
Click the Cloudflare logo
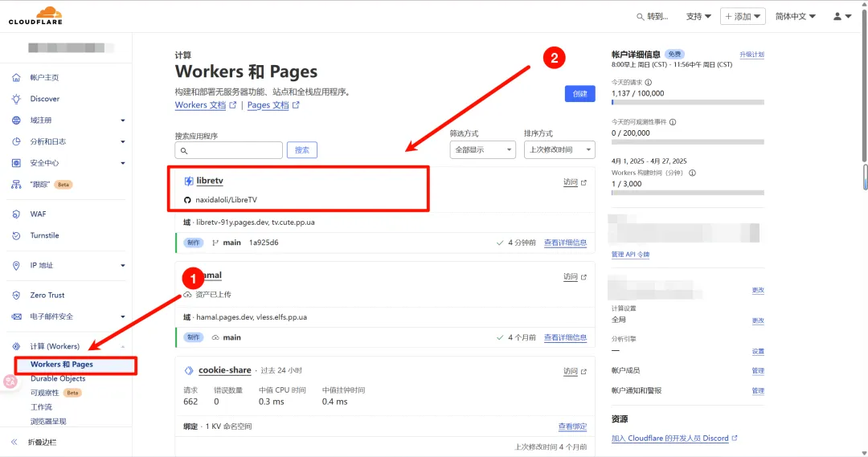(35, 16)
